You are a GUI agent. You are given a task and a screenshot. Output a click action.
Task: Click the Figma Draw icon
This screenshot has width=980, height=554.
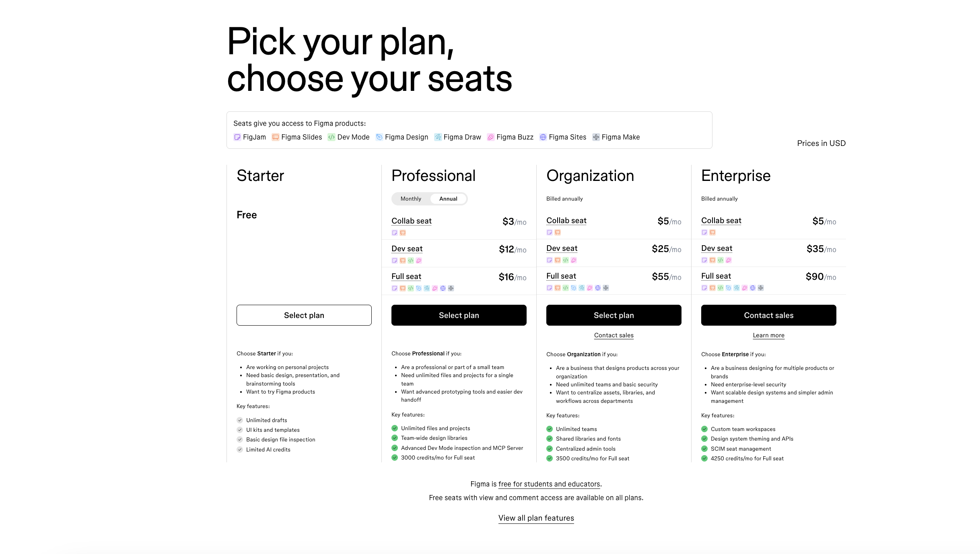pyautogui.click(x=438, y=137)
